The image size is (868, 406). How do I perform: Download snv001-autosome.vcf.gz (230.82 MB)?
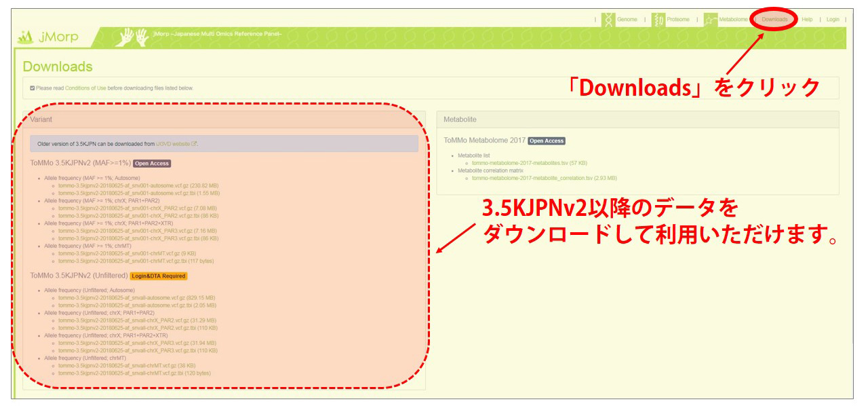click(137, 185)
